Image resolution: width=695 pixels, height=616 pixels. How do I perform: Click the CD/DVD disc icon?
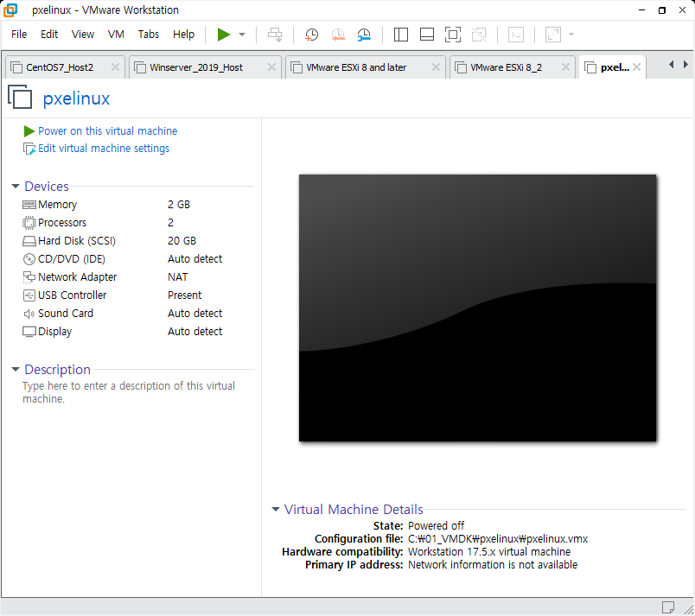(x=29, y=259)
